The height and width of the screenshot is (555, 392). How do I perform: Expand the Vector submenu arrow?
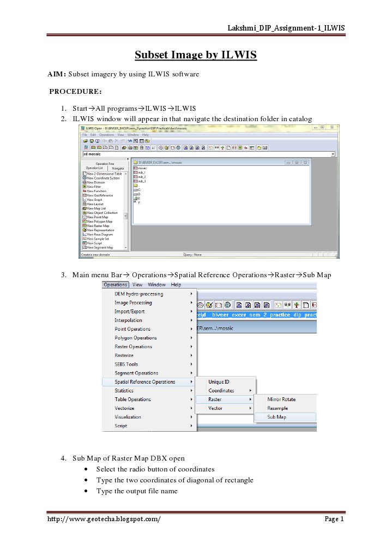250,408
